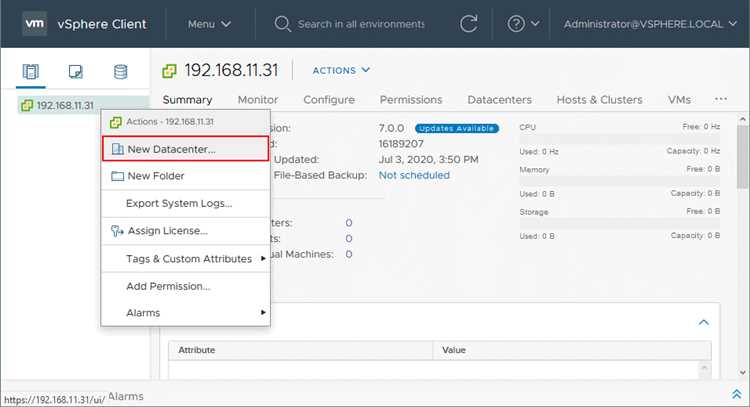
Task: Choose New Folder in the context menu
Action: tap(185, 176)
